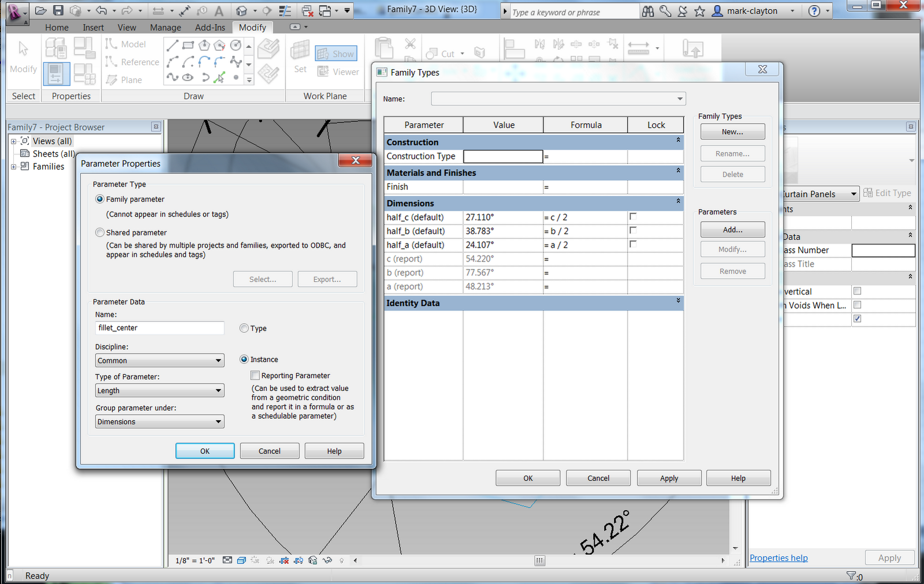924x584 pixels.
Task: Open the Discipline dropdown showing Common
Action: click(x=160, y=361)
